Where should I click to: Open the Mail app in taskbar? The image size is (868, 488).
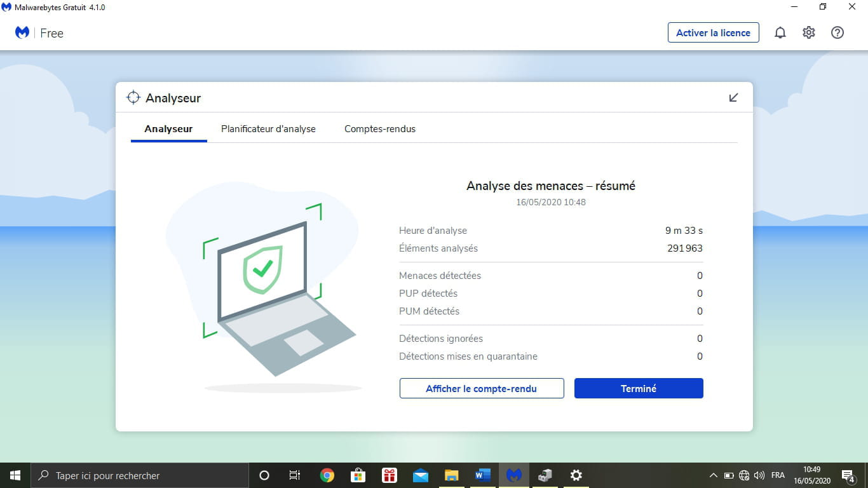coord(421,475)
